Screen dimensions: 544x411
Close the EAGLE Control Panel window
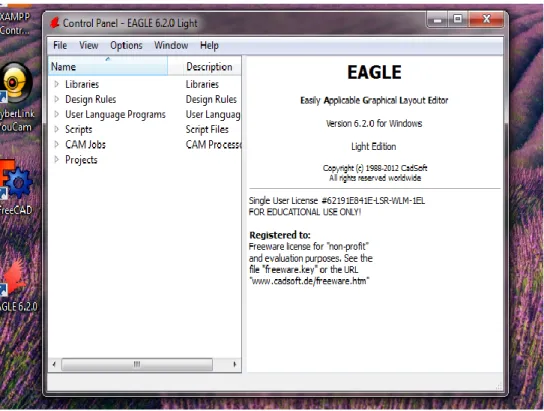(x=486, y=19)
